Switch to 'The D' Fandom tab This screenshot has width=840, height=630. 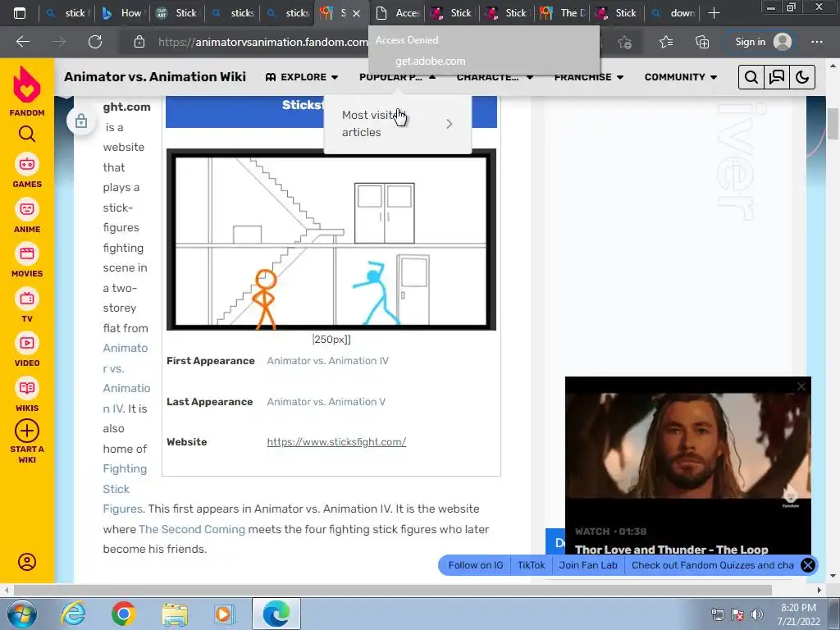click(563, 13)
